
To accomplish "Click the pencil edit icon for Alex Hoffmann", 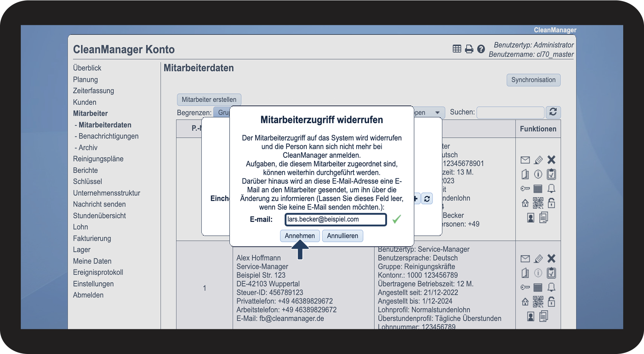I will (x=538, y=258).
